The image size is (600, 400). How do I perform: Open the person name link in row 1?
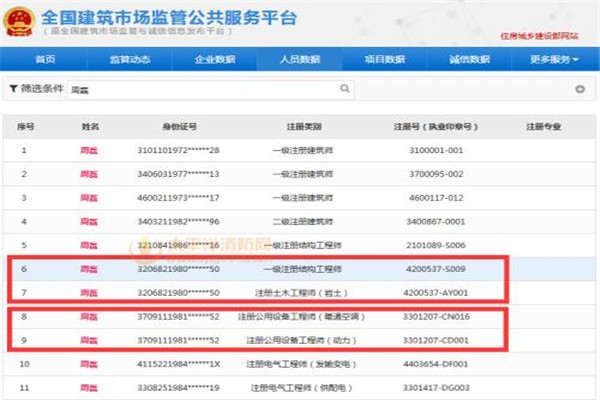tap(90, 149)
